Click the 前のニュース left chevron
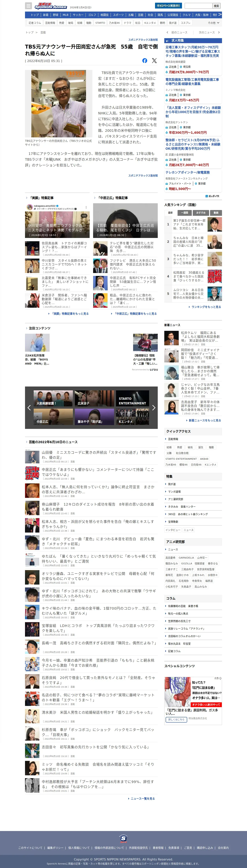 coord(167,32)
